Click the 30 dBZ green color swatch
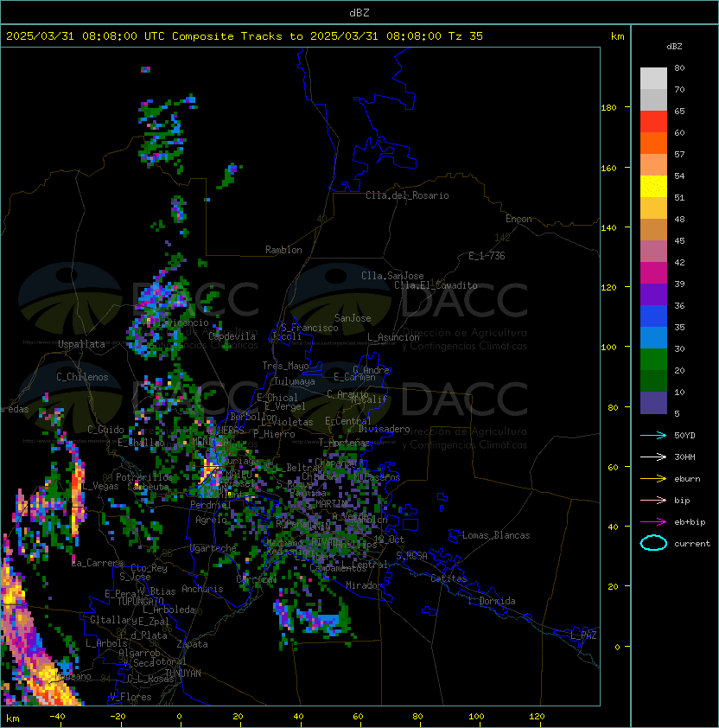This screenshot has height=728, width=719. [x=653, y=360]
